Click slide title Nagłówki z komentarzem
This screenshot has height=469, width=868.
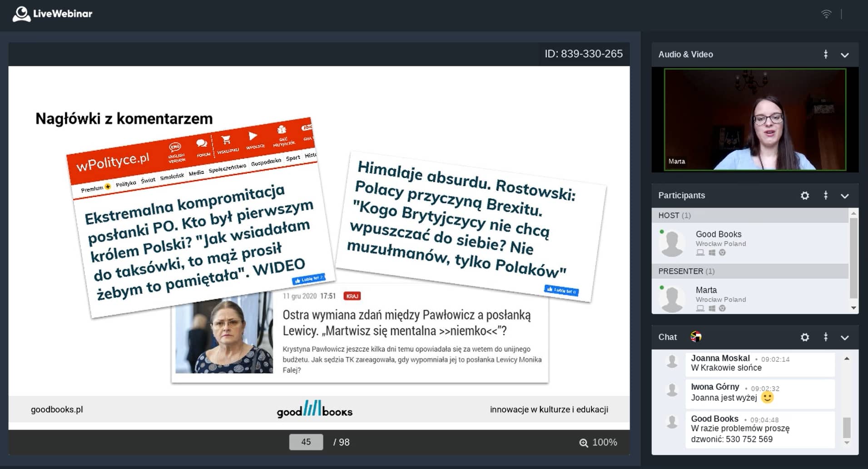(124, 118)
